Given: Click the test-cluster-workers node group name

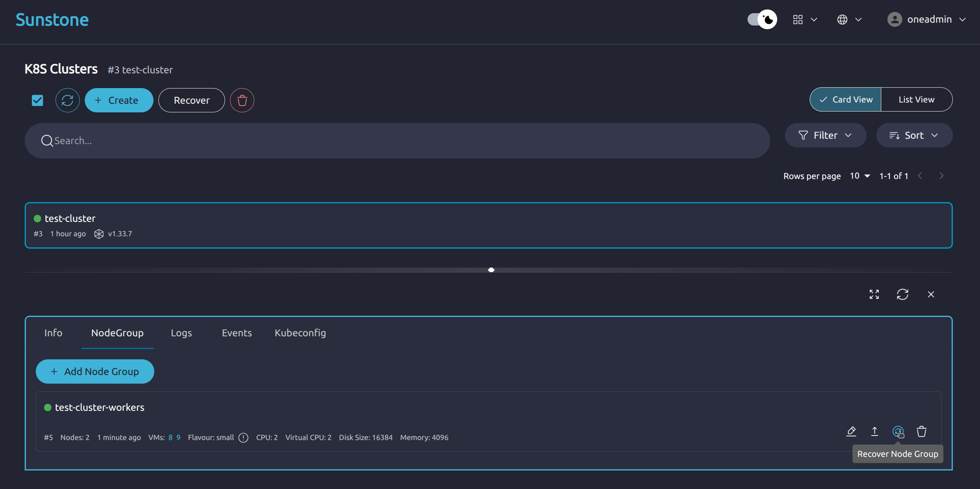Looking at the screenshot, I should 100,407.
